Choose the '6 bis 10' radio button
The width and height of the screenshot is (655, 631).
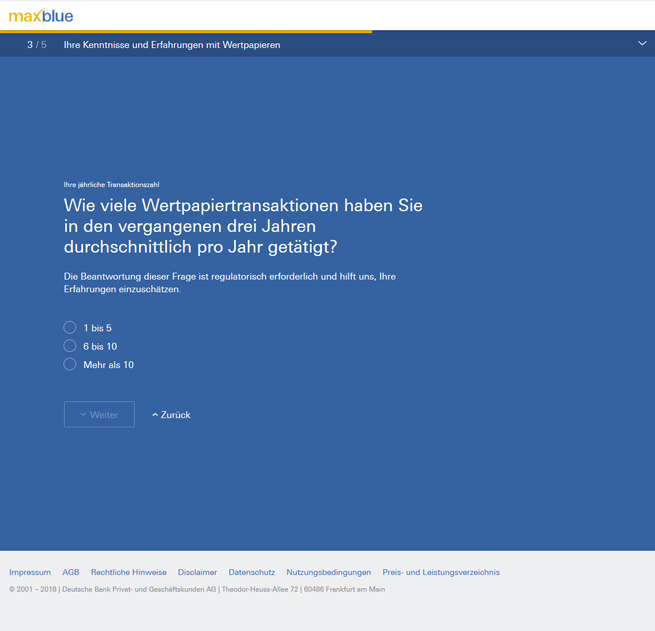click(x=70, y=346)
